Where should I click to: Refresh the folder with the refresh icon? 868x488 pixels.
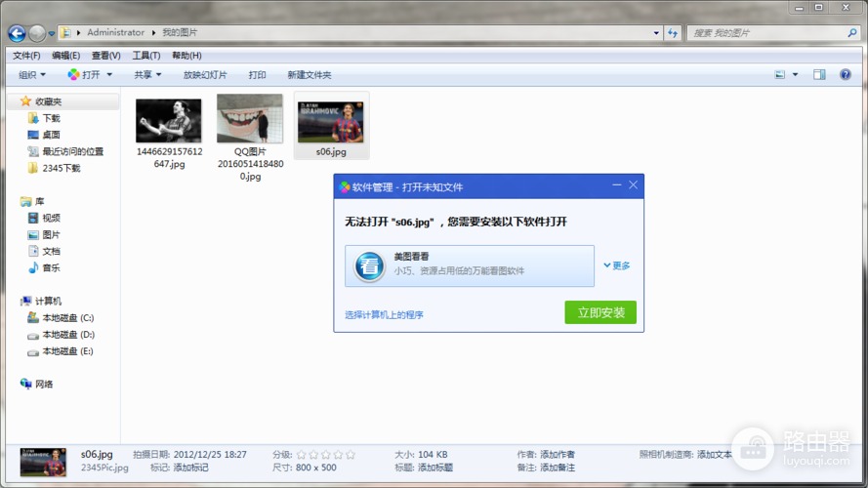pos(673,32)
